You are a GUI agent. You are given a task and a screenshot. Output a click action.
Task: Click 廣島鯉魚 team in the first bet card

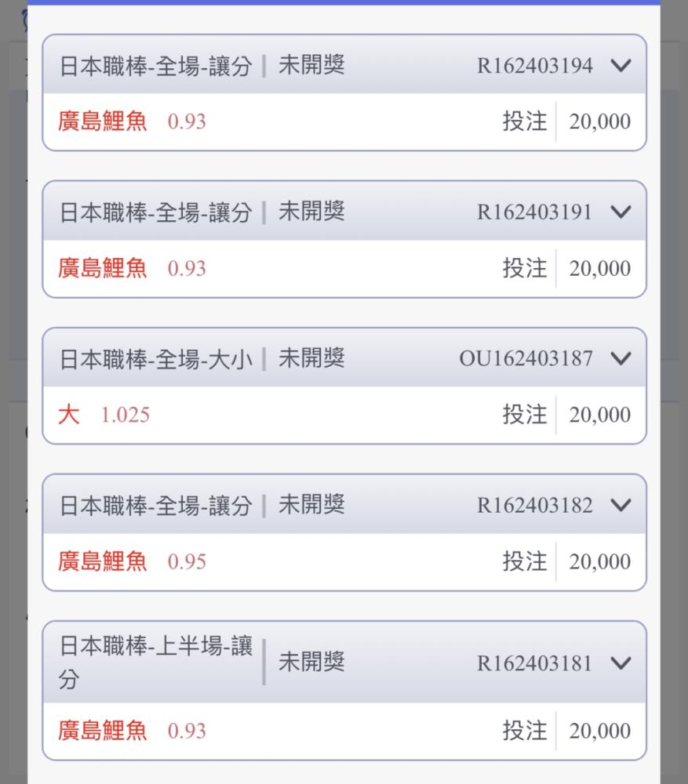coord(102,121)
